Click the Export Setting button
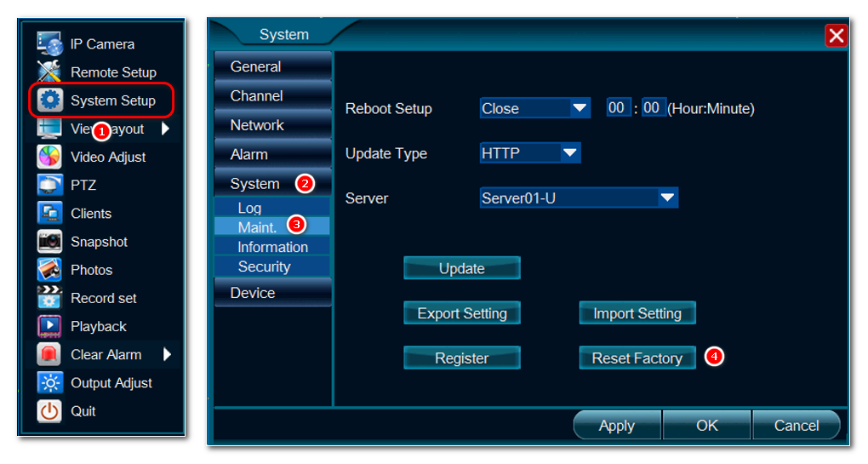The height and width of the screenshot is (464, 868). pos(461,313)
